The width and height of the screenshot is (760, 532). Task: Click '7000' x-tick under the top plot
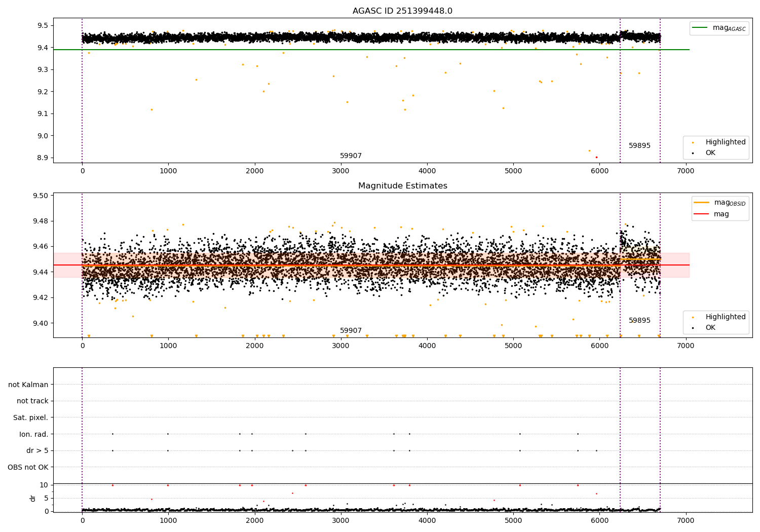pyautogui.click(x=686, y=171)
